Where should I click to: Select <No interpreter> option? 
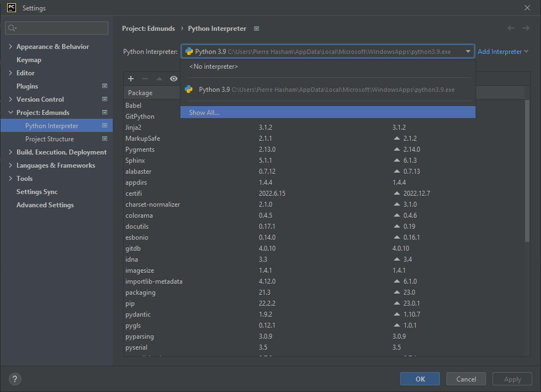[x=328, y=67]
